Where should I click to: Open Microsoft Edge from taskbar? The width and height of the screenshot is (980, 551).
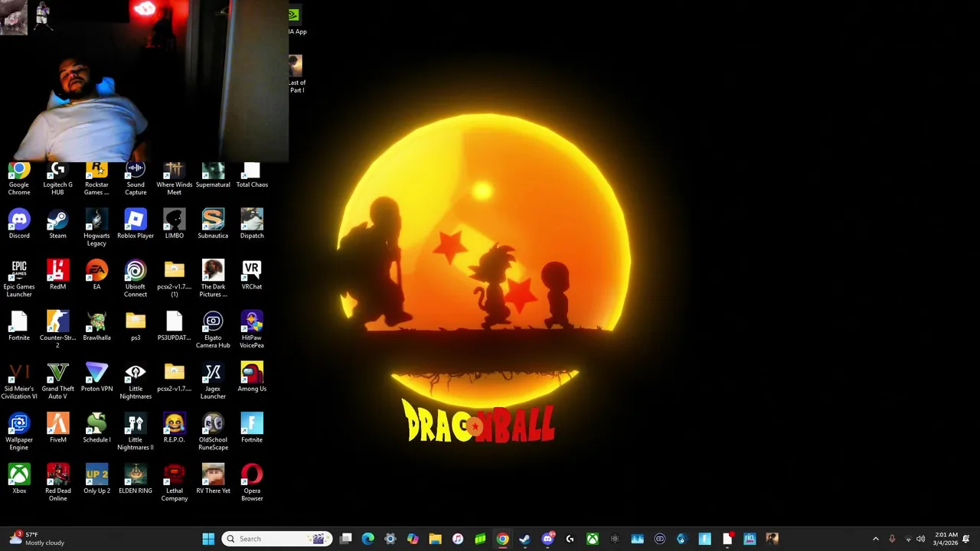[368, 539]
